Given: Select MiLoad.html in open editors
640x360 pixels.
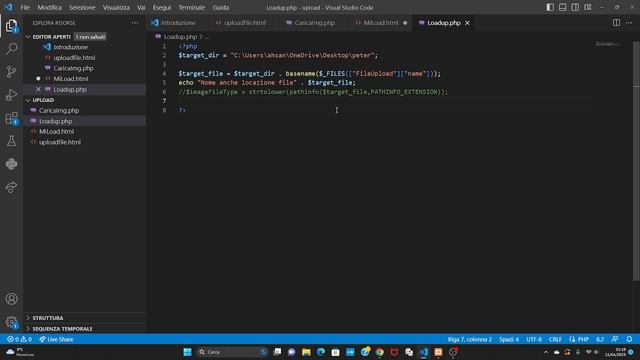Looking at the screenshot, I should coord(71,79).
